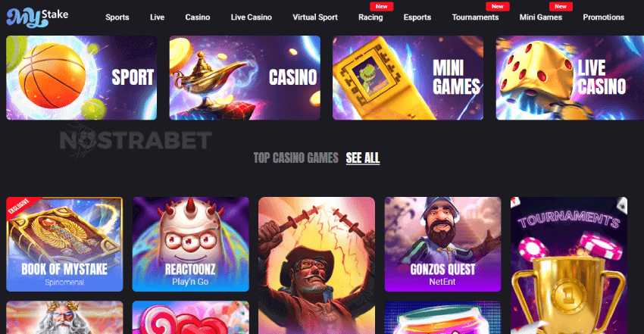Click the Sport basketball banner
Image resolution: width=644 pixels, height=334 pixels.
[81, 78]
